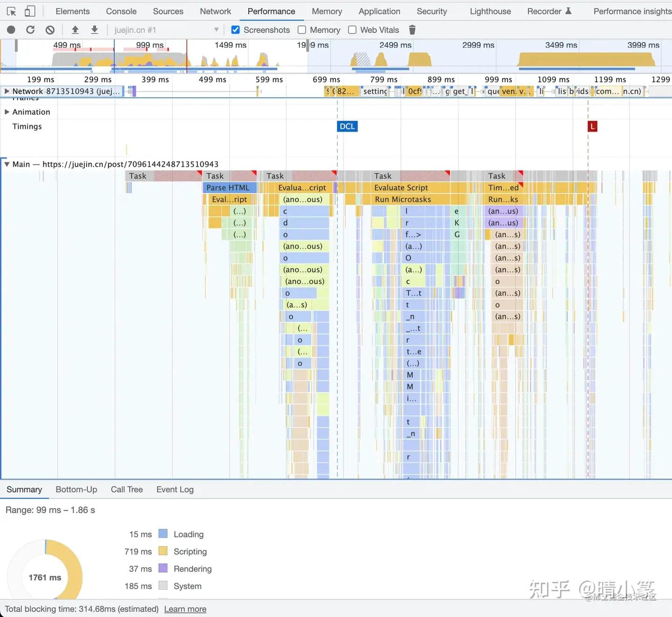Open the Bottom-Up tab

click(x=76, y=490)
